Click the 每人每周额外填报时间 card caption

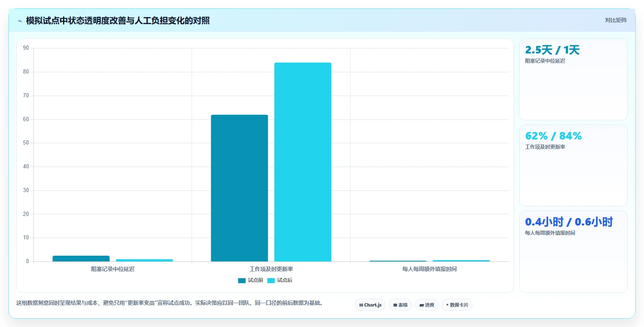(x=550, y=233)
